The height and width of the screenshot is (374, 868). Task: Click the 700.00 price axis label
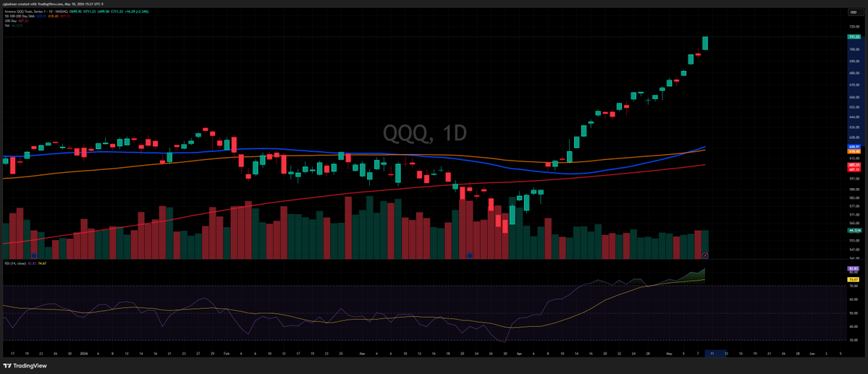(x=853, y=49)
